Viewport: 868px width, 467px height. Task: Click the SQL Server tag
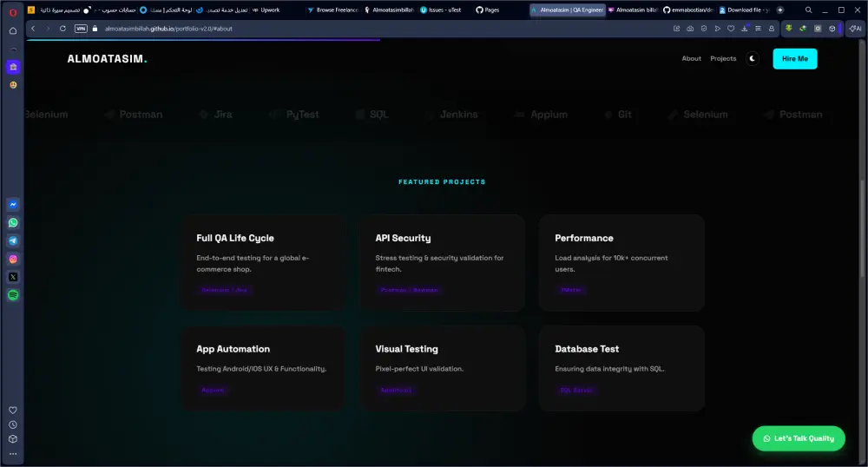(x=576, y=390)
